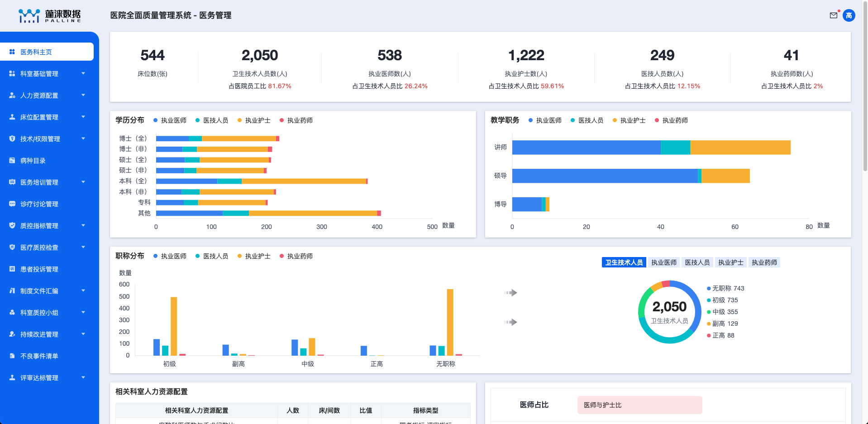Expand the 医务培训管理 menu arrow
The image size is (868, 424).
click(83, 182)
